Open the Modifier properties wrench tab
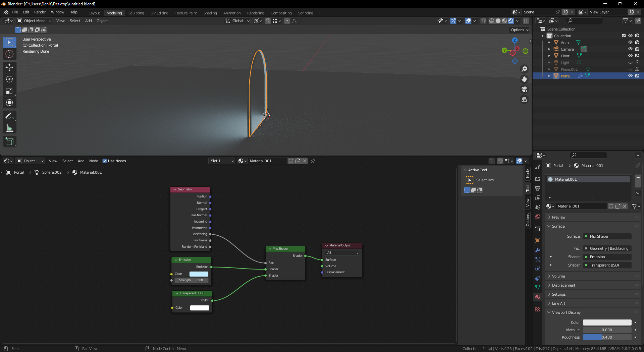This screenshot has width=644, height=352. tap(538, 250)
